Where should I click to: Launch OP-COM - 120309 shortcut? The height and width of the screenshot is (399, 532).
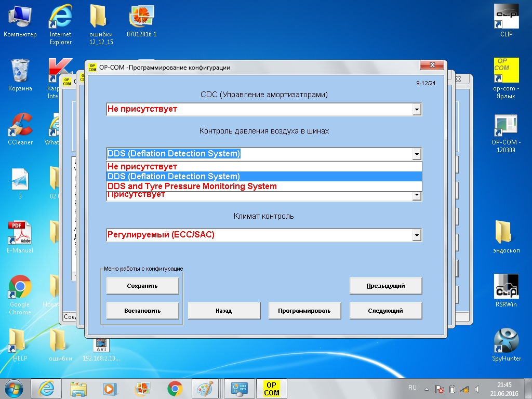point(506,133)
